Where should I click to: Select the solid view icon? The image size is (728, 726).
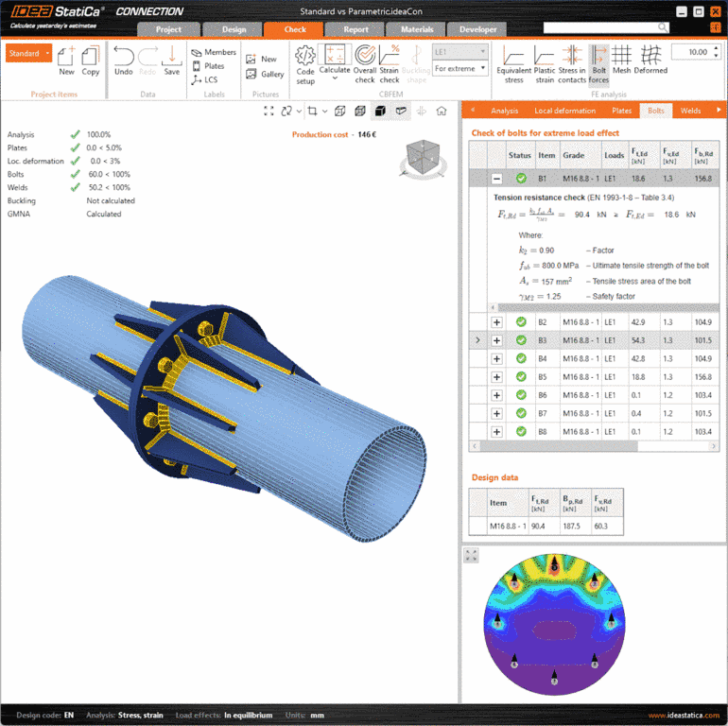point(380,111)
